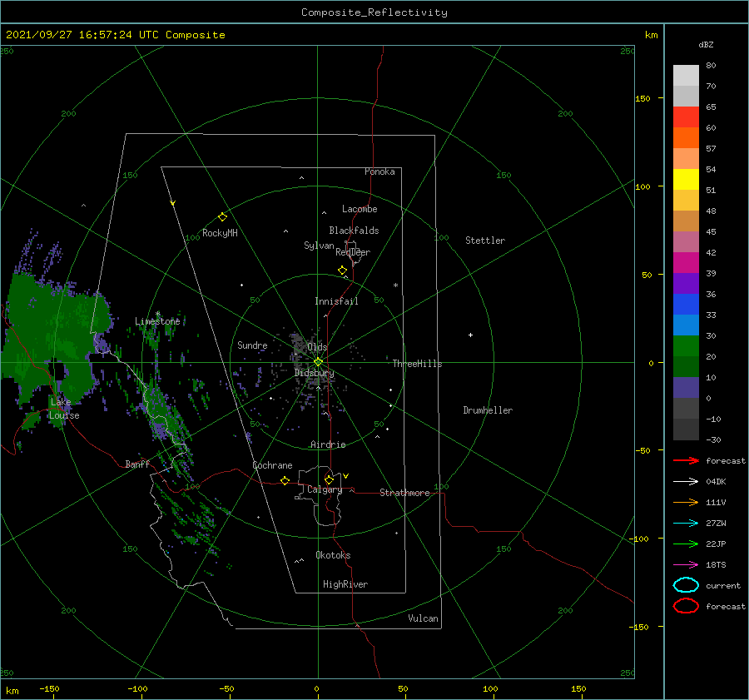
Task: Click the white plus marker west of Stettler-Drumheller
Action: click(470, 335)
